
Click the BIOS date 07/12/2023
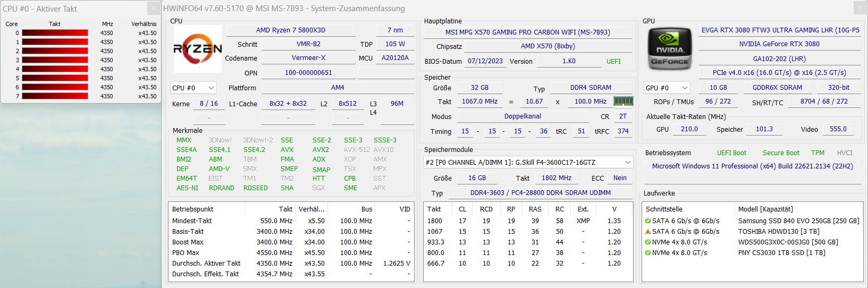485,61
